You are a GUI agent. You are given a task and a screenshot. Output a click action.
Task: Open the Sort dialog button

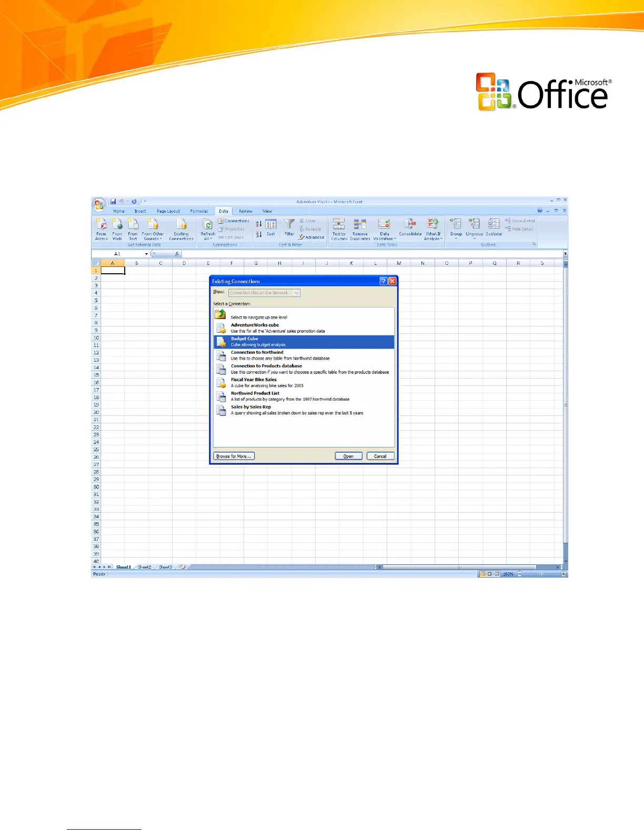point(270,229)
